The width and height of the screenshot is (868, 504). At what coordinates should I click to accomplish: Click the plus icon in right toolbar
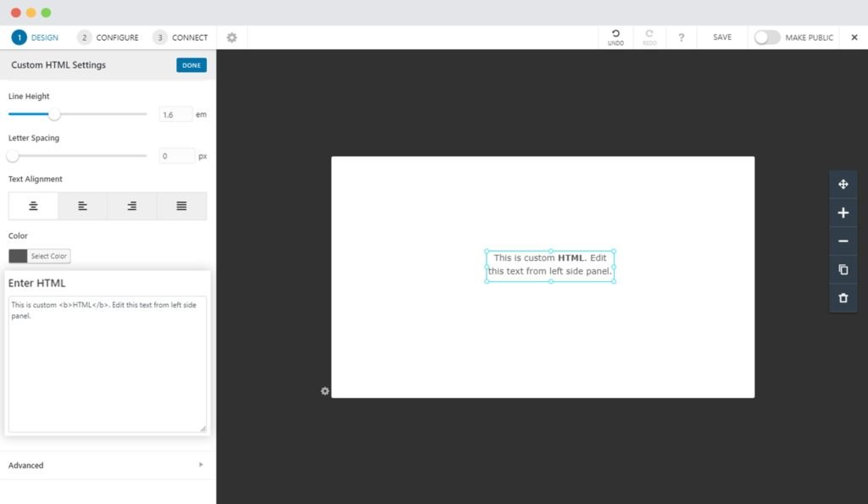click(843, 213)
